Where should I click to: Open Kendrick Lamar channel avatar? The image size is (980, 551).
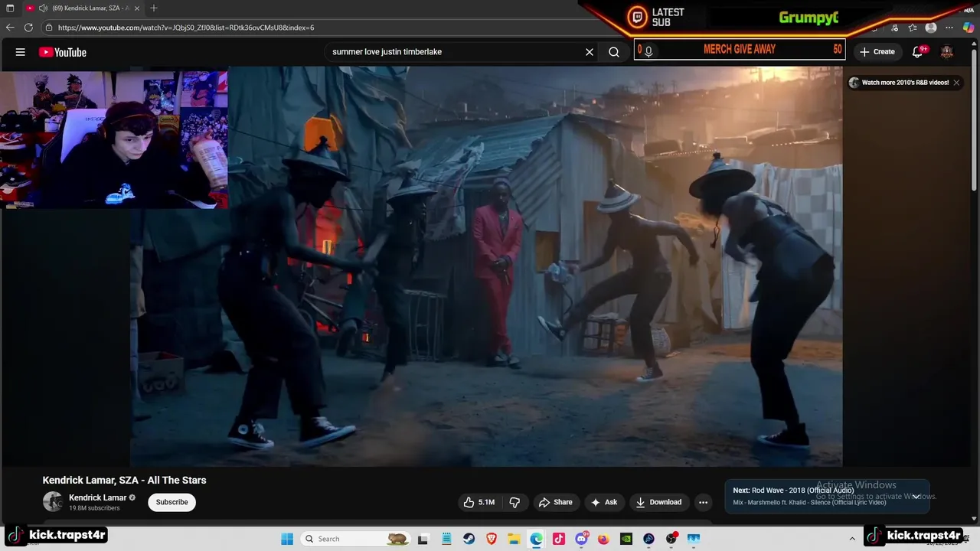[53, 502]
